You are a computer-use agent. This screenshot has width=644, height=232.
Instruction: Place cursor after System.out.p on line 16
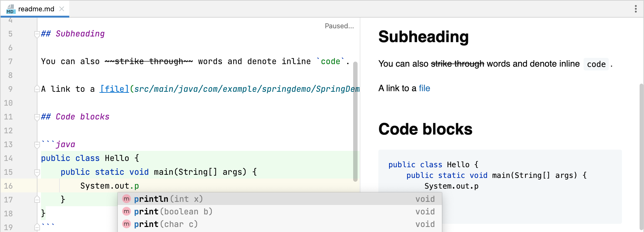click(139, 186)
